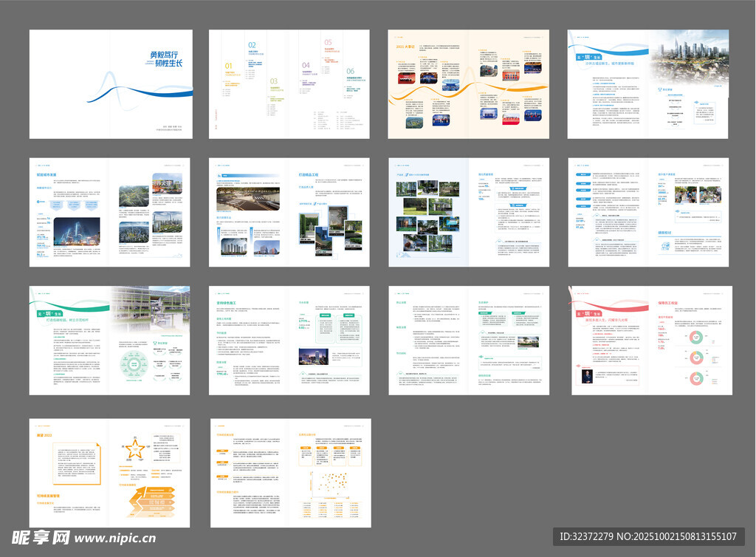Click the large 06 chapter number in contents
The image size is (756, 557).
pos(351,72)
